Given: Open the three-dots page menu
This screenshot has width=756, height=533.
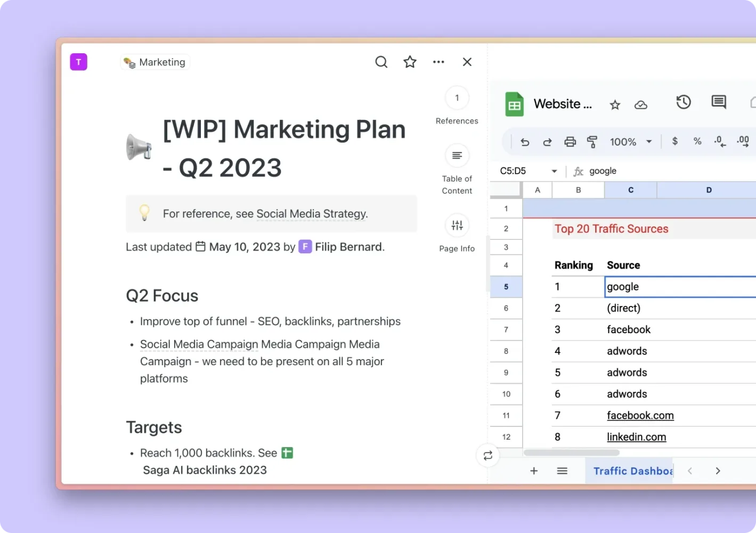Looking at the screenshot, I should [x=438, y=62].
